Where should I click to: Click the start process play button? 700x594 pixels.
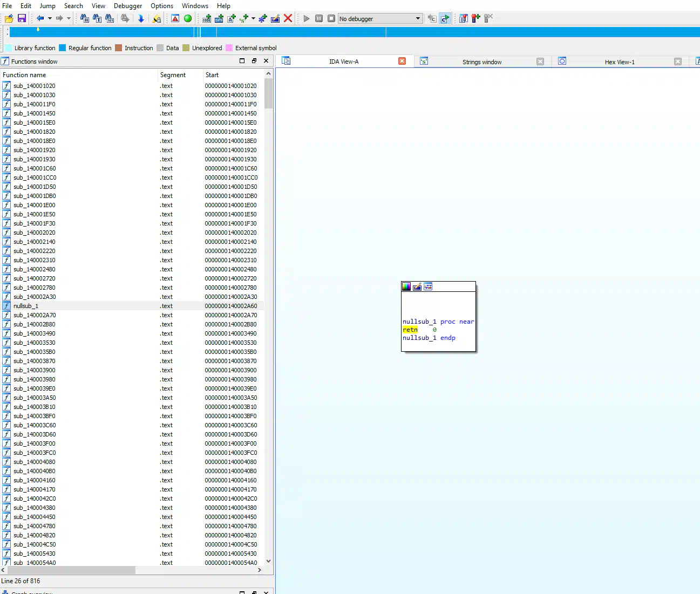coord(307,18)
